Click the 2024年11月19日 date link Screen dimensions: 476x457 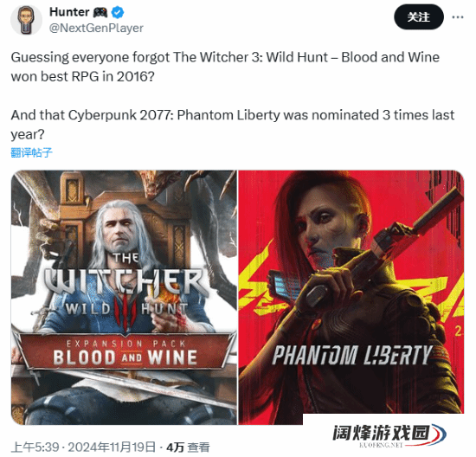coord(112,447)
